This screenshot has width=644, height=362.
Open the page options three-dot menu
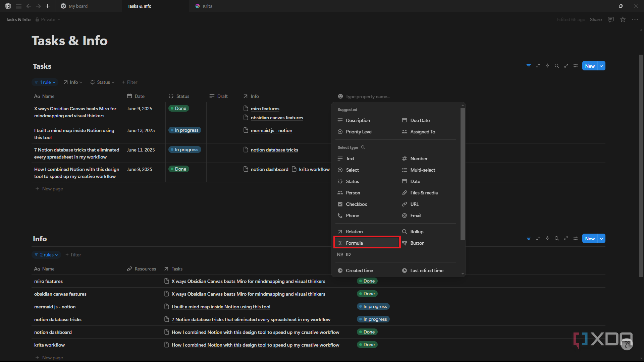click(x=635, y=19)
